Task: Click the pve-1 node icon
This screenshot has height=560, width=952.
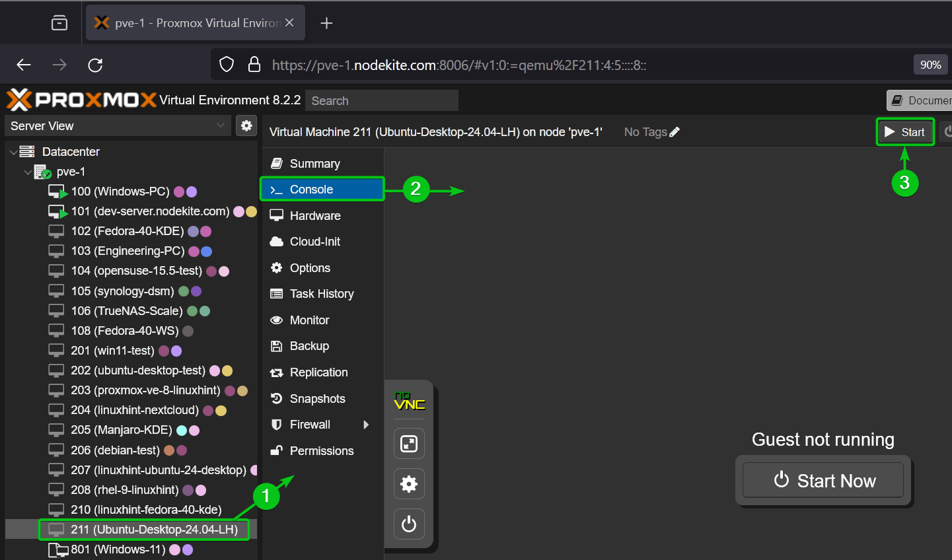Action: pos(43,172)
